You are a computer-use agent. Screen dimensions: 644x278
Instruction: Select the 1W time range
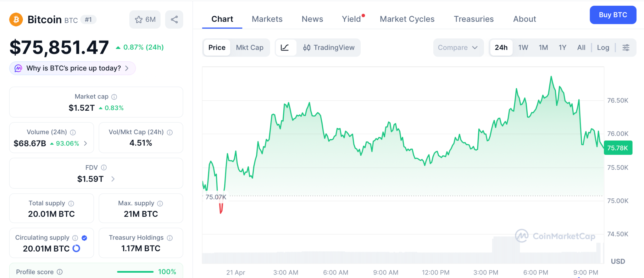coord(523,47)
